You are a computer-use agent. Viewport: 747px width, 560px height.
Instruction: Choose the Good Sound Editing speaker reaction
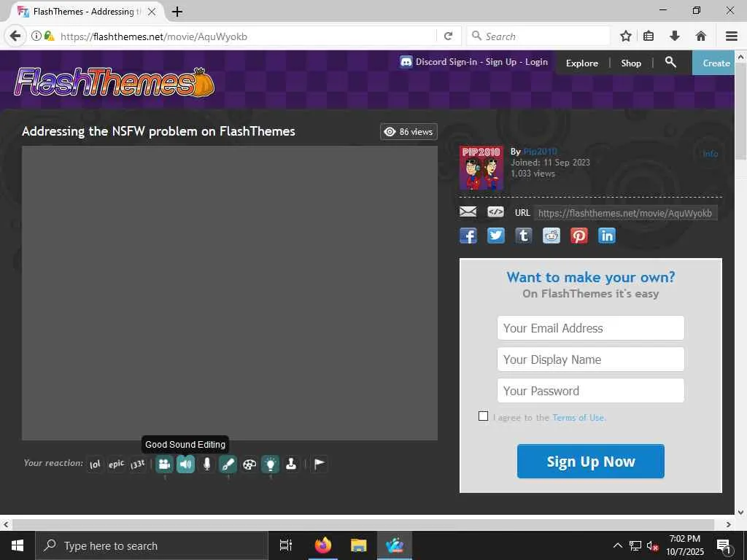186,464
